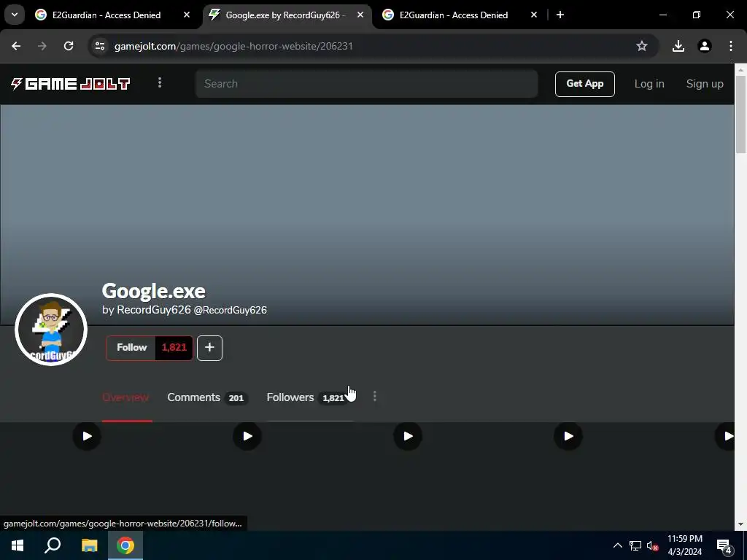Open the Comments tab
The width and height of the screenshot is (747, 560).
206,397
